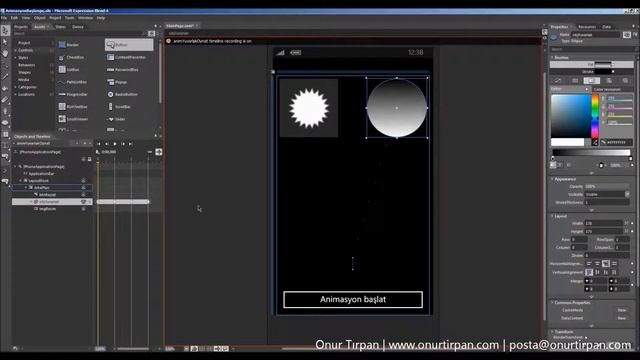Toggle the ArkaPlan layer eye icon
This screenshot has height=360, width=640.
(x=83, y=188)
